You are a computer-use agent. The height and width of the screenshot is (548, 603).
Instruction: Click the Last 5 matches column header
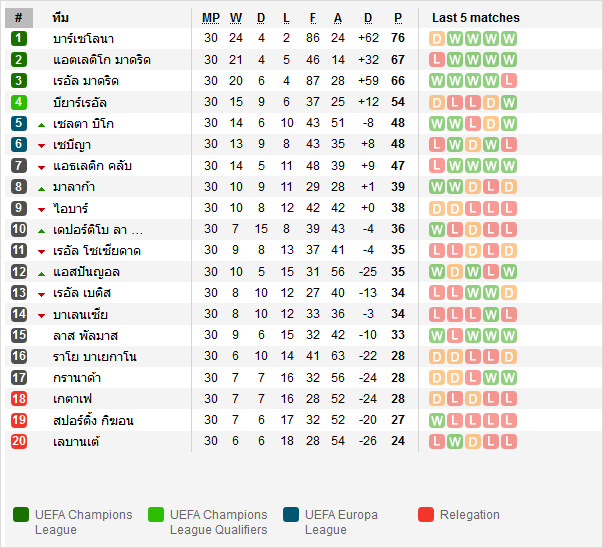(475, 18)
